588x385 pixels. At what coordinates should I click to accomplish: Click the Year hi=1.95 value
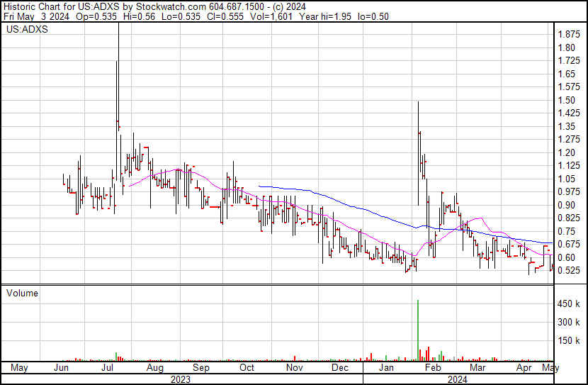point(324,16)
